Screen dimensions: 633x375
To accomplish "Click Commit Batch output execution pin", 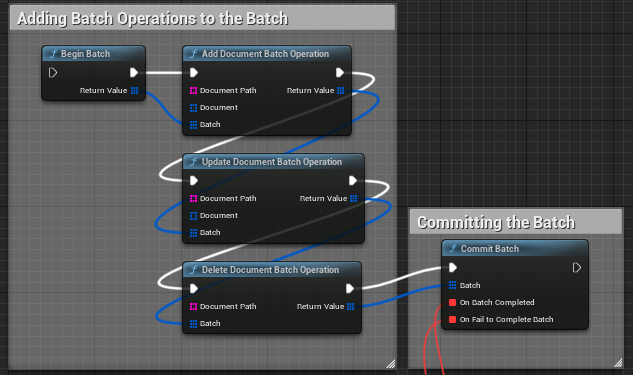I will 577,268.
